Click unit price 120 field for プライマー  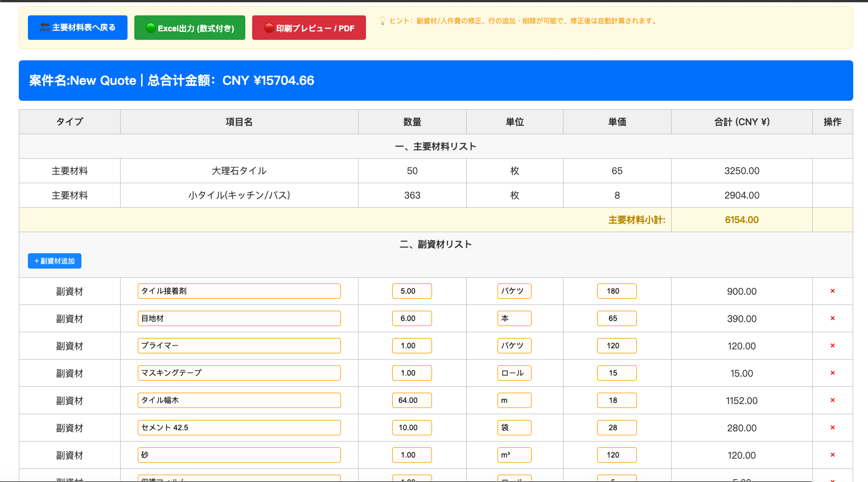pyautogui.click(x=617, y=345)
